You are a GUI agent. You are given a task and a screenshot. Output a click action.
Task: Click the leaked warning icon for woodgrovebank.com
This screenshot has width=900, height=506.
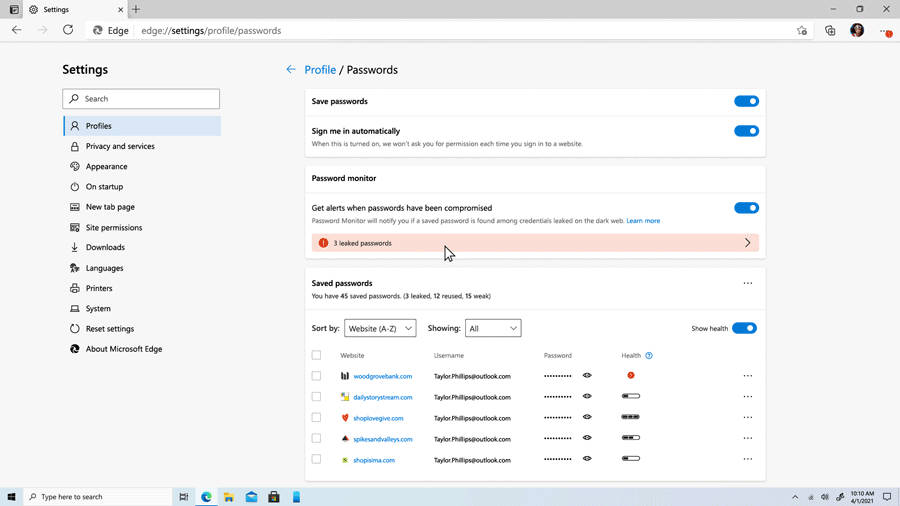(x=630, y=375)
